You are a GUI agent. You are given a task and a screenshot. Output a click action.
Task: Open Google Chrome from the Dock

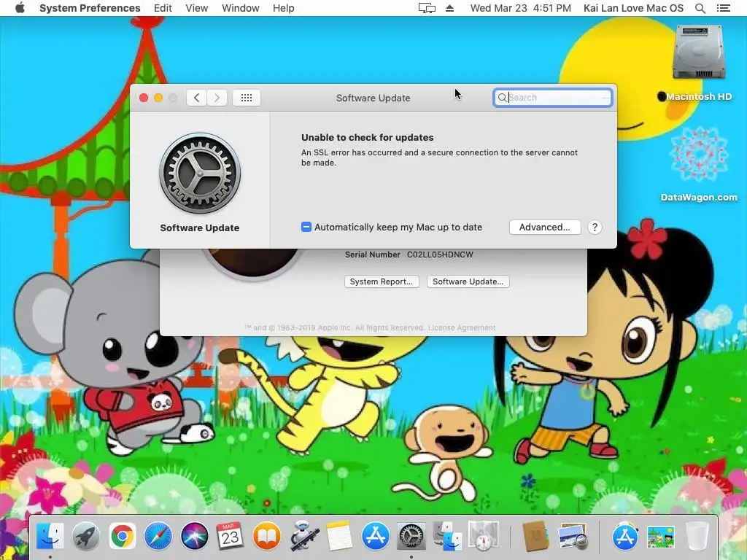click(123, 536)
